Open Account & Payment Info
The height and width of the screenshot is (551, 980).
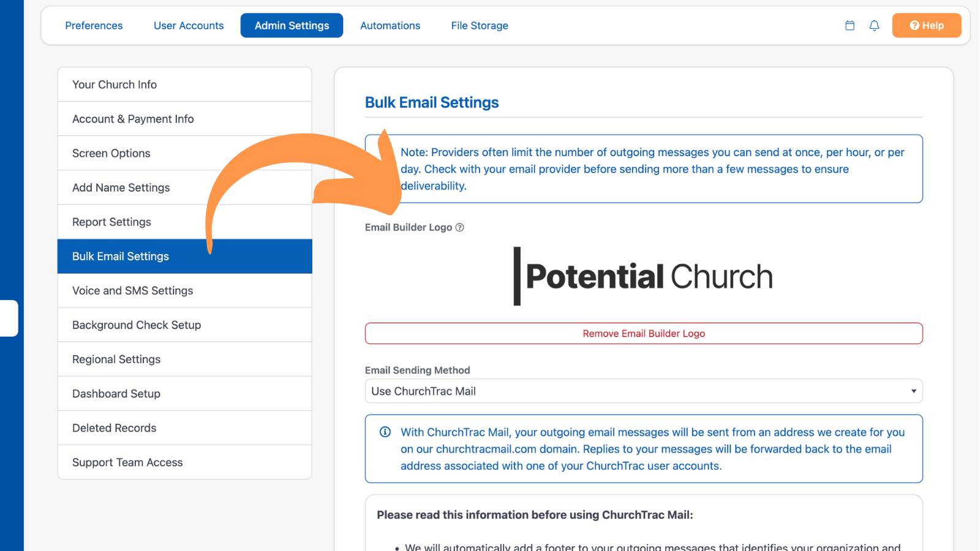tap(184, 119)
